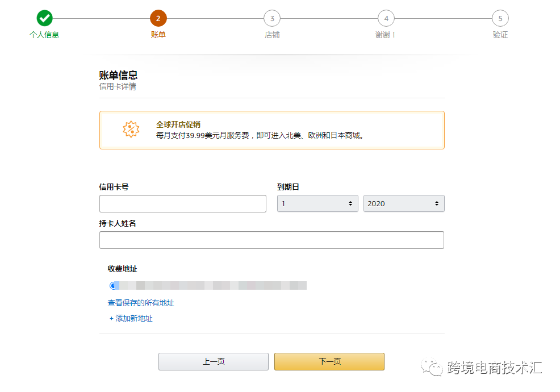
Task: Click the orange step 2 circle
Action: point(158,18)
